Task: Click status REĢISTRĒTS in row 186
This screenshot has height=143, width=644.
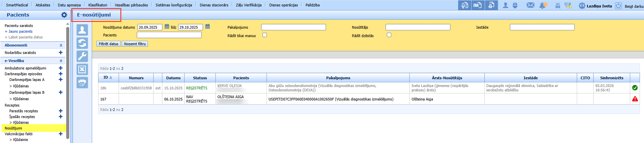Action: tap(197, 88)
